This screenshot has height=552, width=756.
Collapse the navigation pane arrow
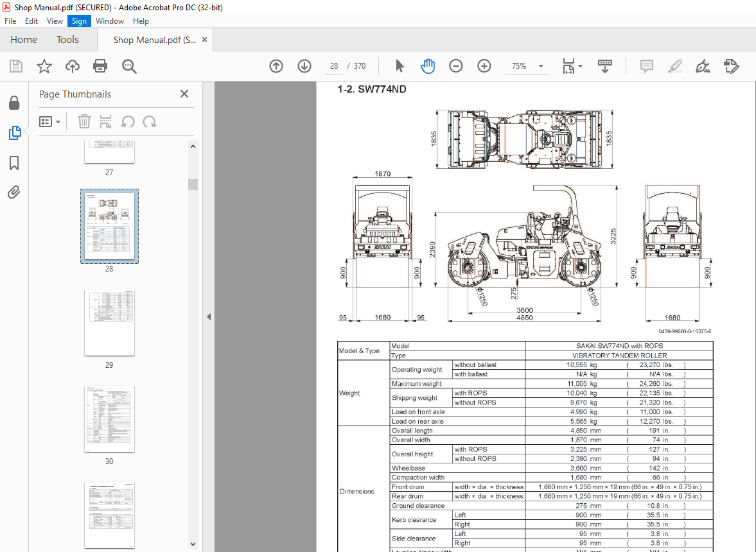[x=208, y=316]
